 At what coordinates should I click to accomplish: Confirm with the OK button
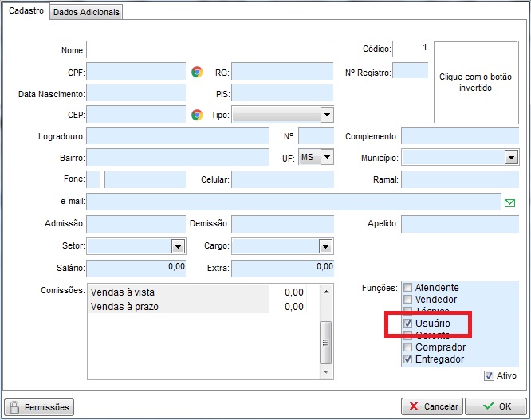(x=495, y=407)
